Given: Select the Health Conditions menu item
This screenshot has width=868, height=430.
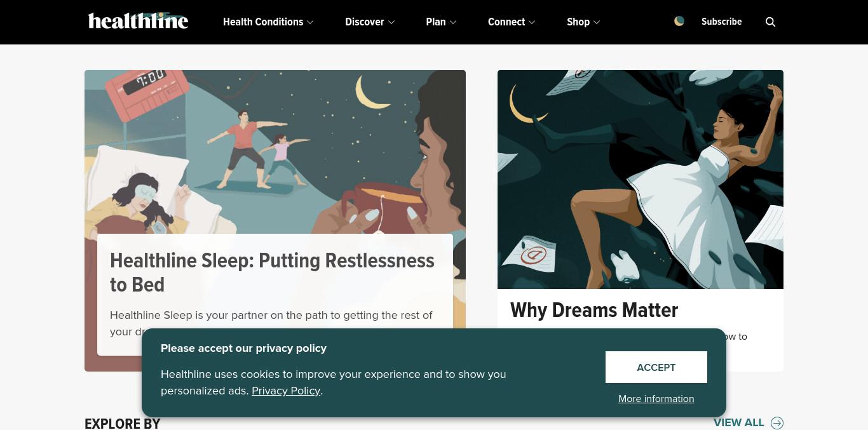Looking at the screenshot, I should pos(263,22).
